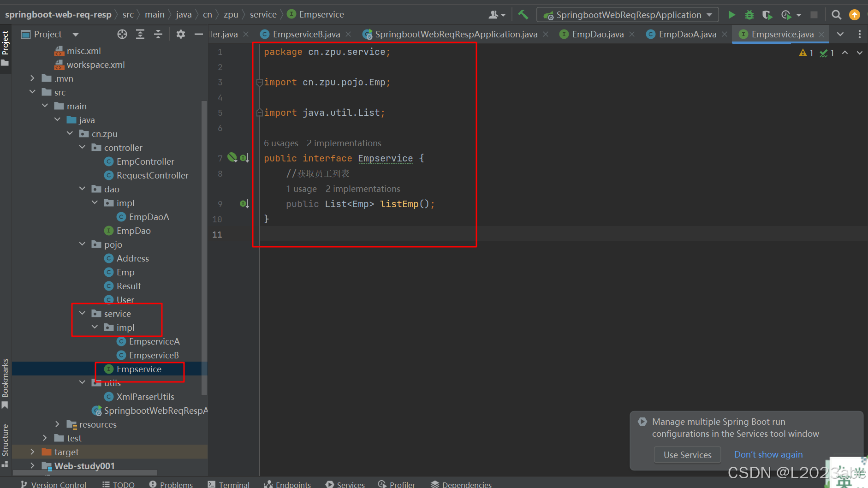Click 2 implementations hint above listEmp

tap(363, 189)
